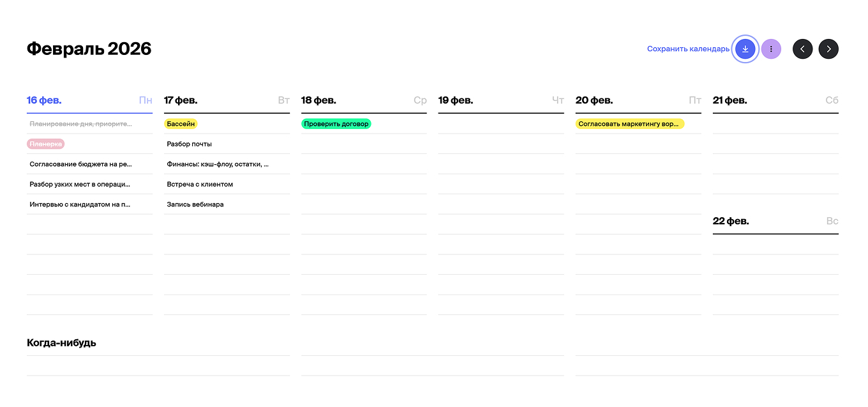
Task: Select the pink 'Планерка' completed task
Action: pos(45,144)
